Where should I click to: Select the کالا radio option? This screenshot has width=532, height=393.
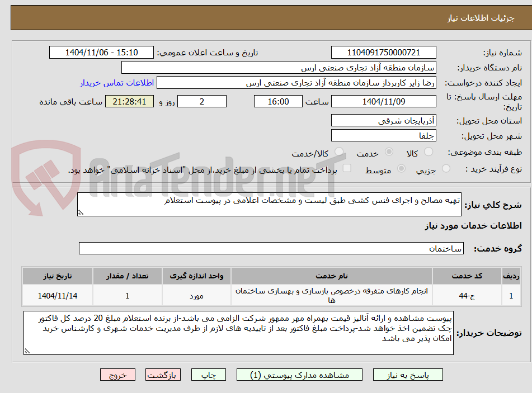point(429,151)
